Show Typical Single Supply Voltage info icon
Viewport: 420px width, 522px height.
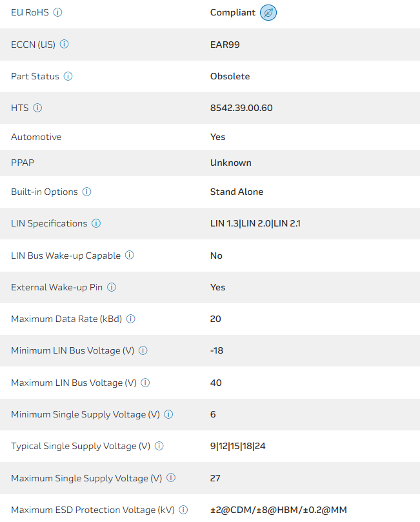coord(159,446)
